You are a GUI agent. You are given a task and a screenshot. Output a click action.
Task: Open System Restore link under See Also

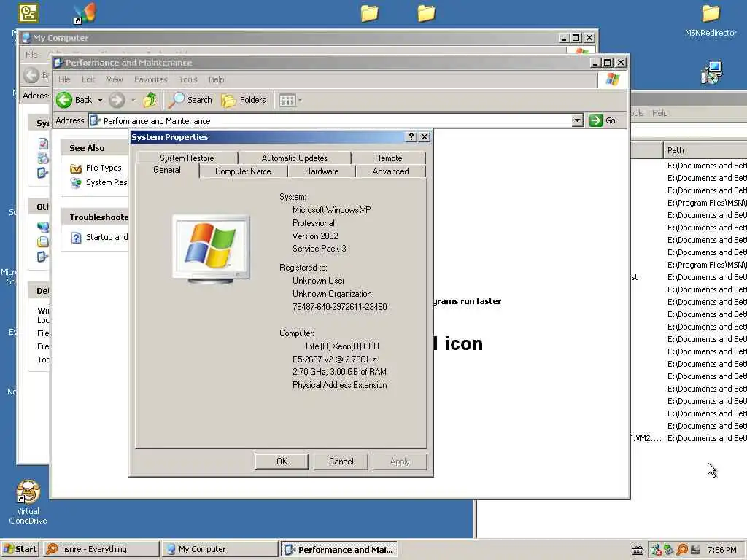point(107,182)
